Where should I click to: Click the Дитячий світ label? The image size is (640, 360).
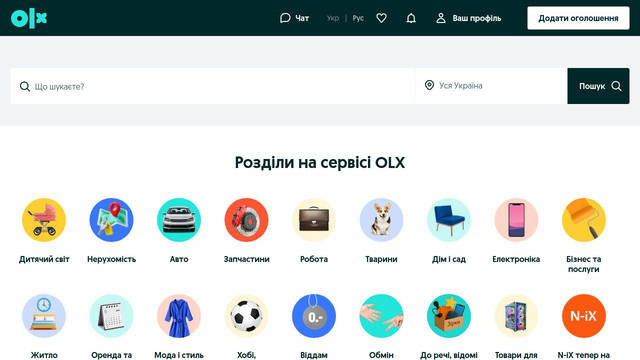(44, 259)
